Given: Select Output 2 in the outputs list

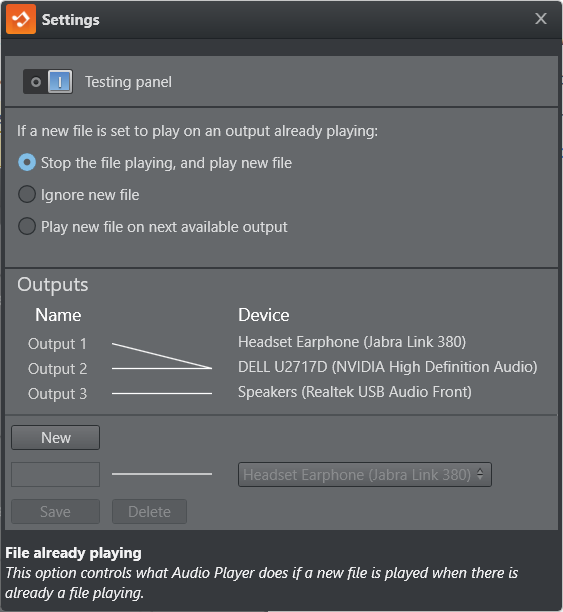Looking at the screenshot, I should click(x=57, y=369).
